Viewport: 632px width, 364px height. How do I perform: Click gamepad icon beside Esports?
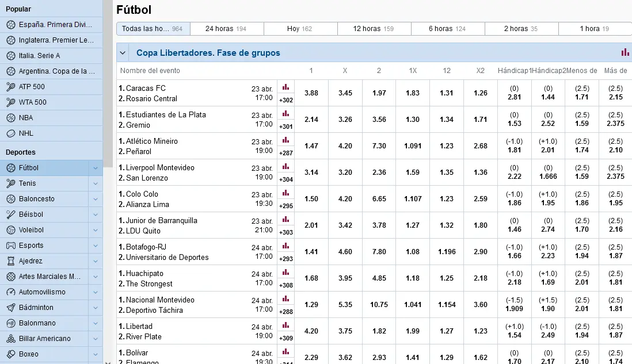(x=11, y=246)
